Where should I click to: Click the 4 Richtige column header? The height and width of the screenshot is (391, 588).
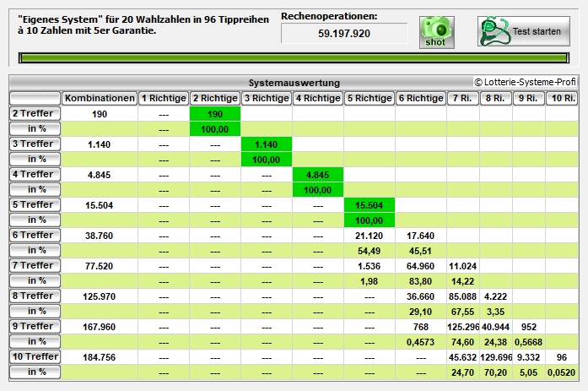click(x=318, y=98)
